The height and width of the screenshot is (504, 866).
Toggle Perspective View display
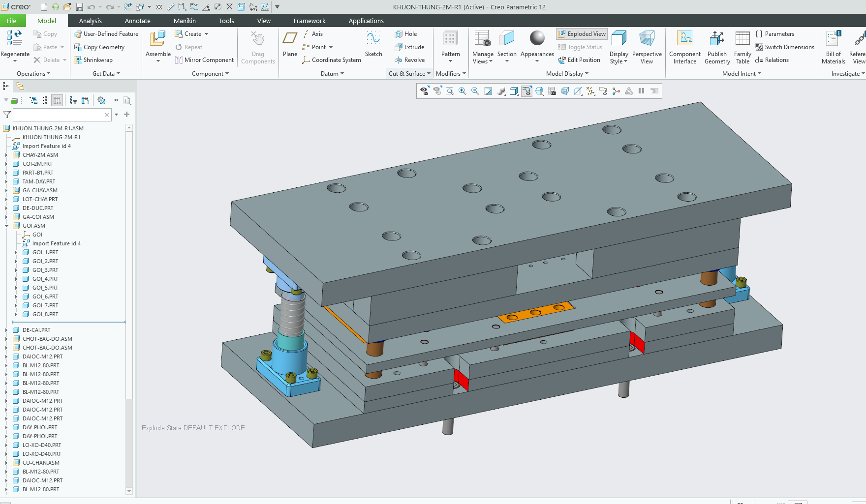pos(647,39)
